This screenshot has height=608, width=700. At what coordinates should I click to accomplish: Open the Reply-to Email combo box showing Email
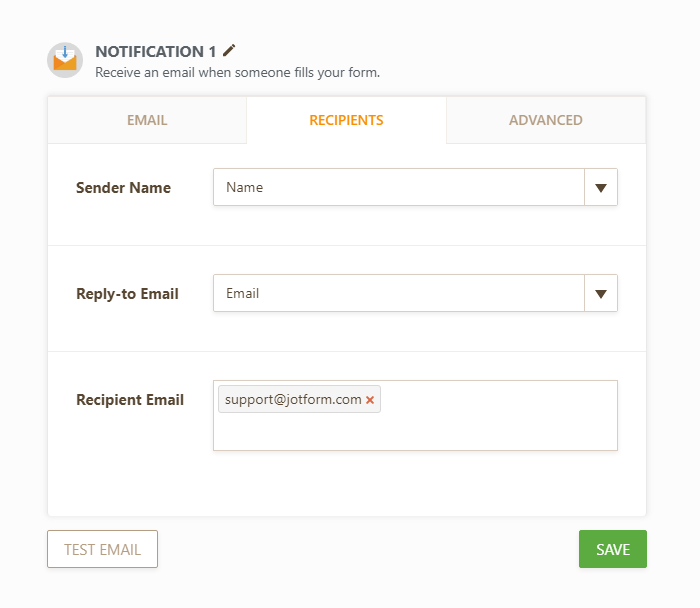tap(398, 294)
